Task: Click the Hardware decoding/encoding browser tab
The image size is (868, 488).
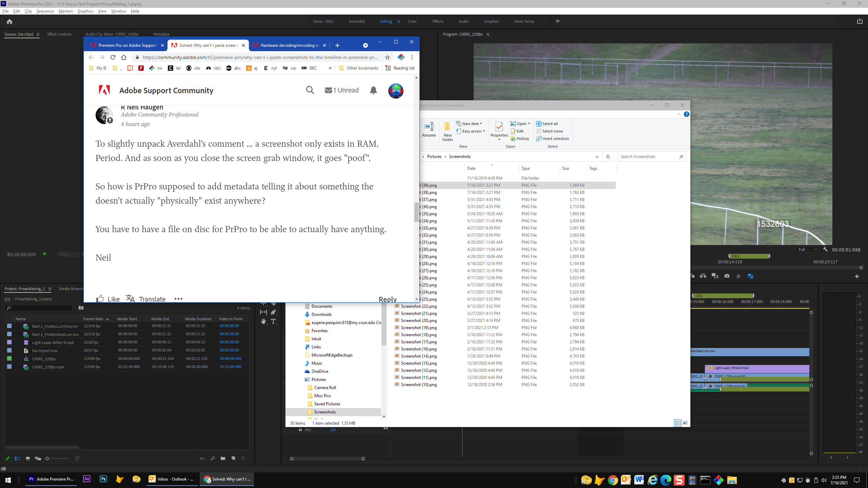Action: tap(288, 45)
